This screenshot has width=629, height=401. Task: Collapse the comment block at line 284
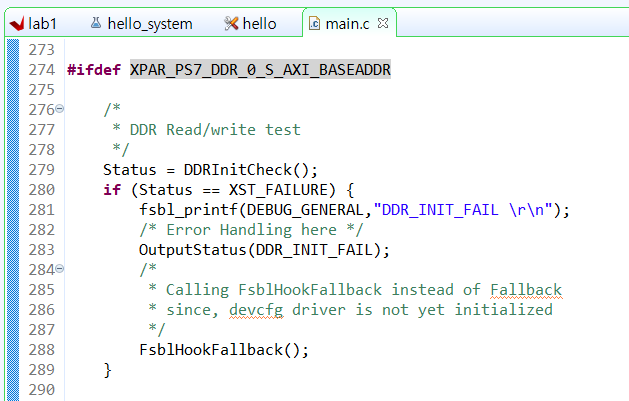[59, 268]
